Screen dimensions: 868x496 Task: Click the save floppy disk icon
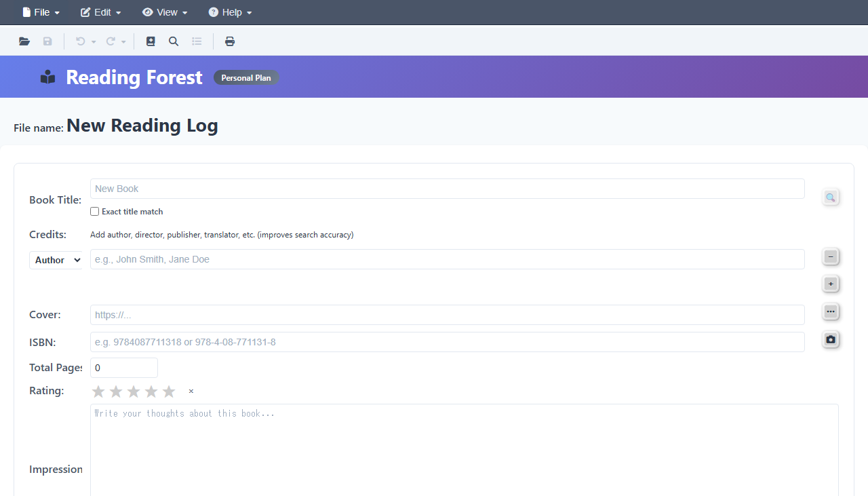click(47, 41)
